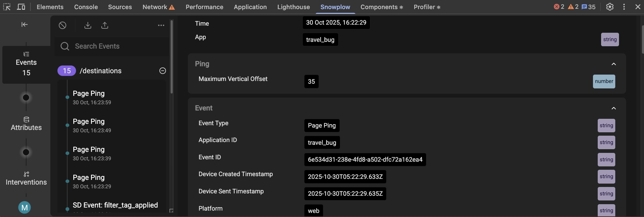This screenshot has width=644, height=217.
Task: Click the export/upload events icon
Action: tap(105, 25)
